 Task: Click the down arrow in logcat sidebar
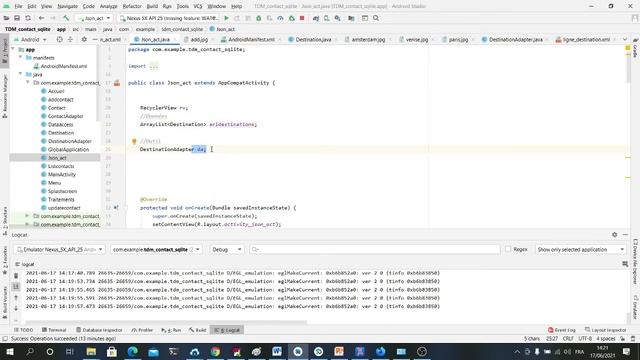tap(16, 308)
